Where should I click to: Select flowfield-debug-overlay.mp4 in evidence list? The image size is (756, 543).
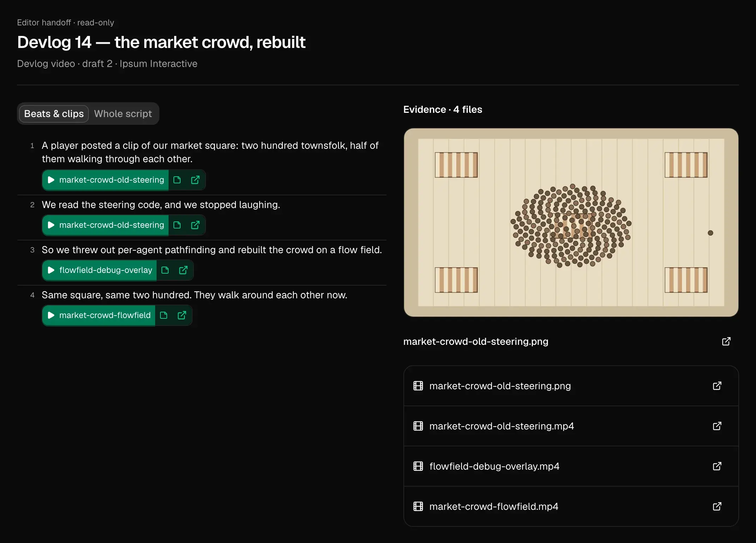pyautogui.click(x=571, y=466)
